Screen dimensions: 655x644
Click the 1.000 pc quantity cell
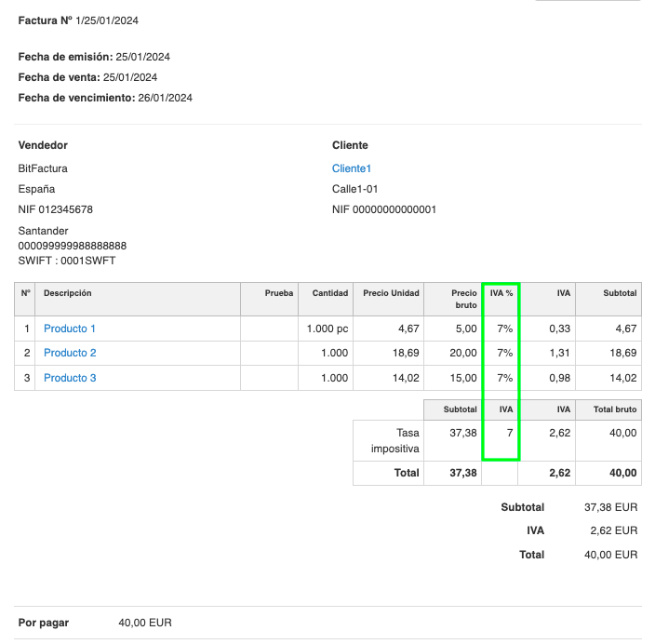tap(327, 329)
